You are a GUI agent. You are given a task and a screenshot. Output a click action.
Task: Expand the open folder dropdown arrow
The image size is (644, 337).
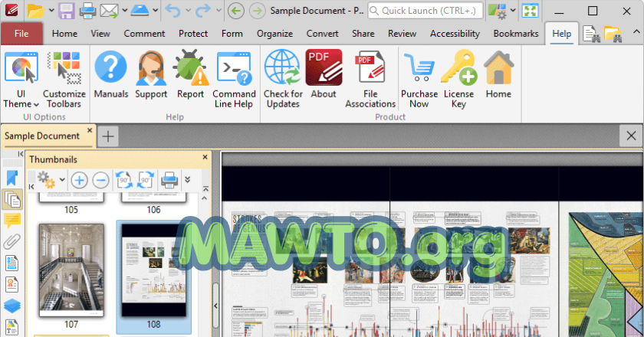[x=51, y=11]
